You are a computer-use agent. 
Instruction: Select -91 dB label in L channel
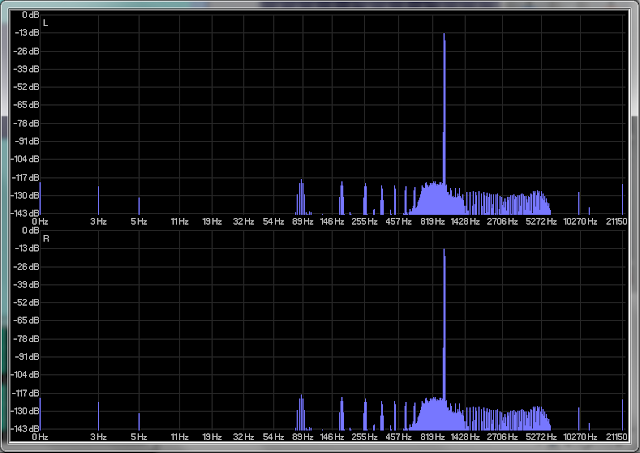27,142
